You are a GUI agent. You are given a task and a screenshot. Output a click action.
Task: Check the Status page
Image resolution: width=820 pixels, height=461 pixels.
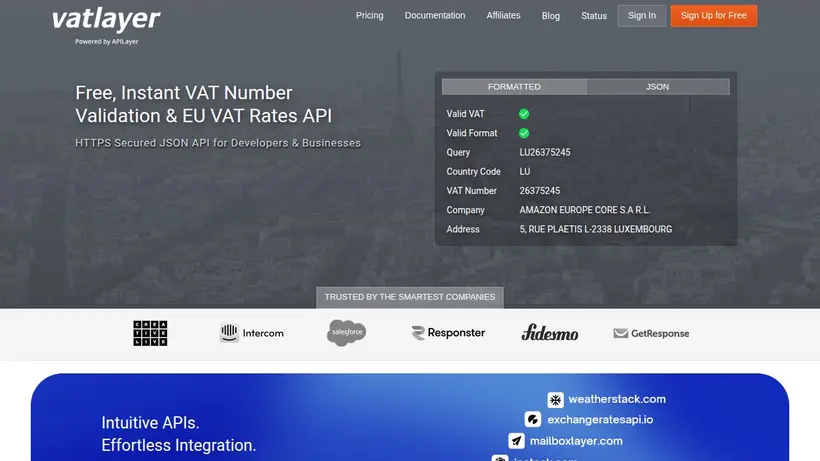(594, 16)
